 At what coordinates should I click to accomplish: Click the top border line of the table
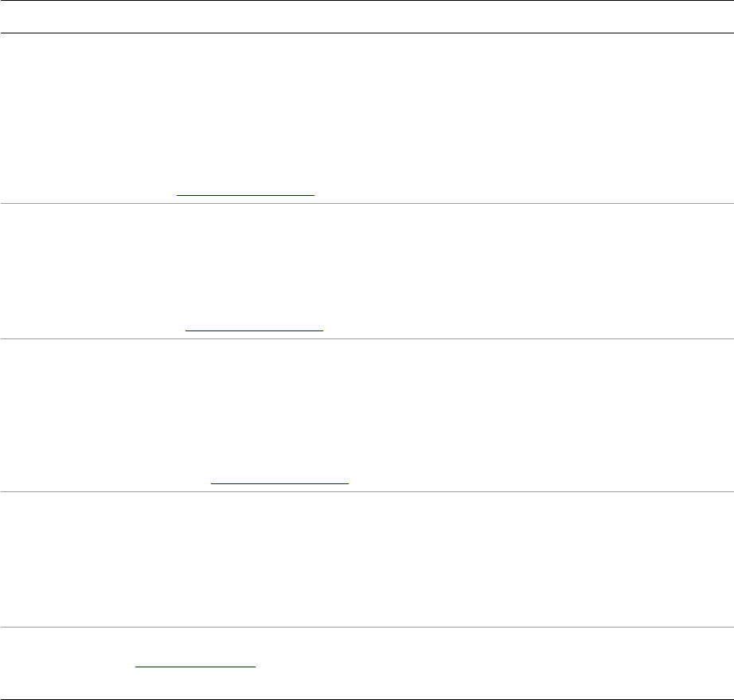(366, 1)
